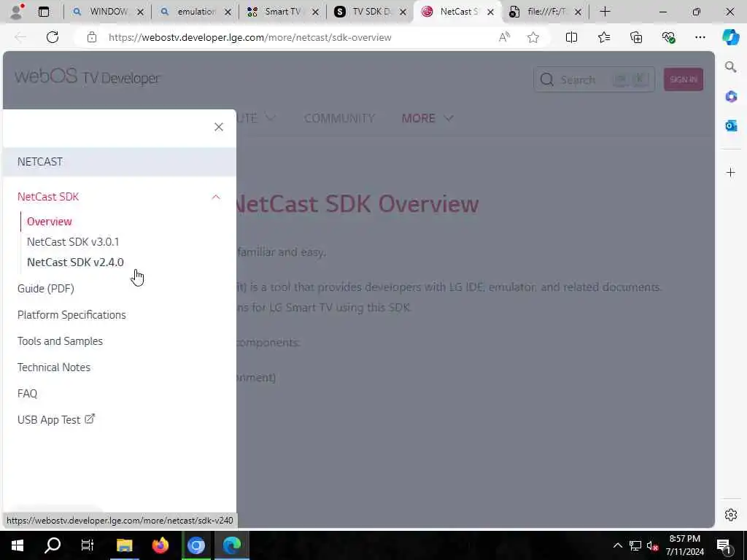747x560 pixels.
Task: Click the muted volume tray icon
Action: [x=652, y=545]
